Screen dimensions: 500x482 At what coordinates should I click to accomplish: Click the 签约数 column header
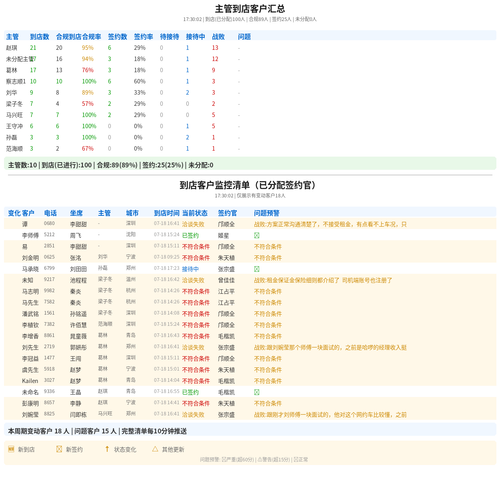tap(117, 37)
